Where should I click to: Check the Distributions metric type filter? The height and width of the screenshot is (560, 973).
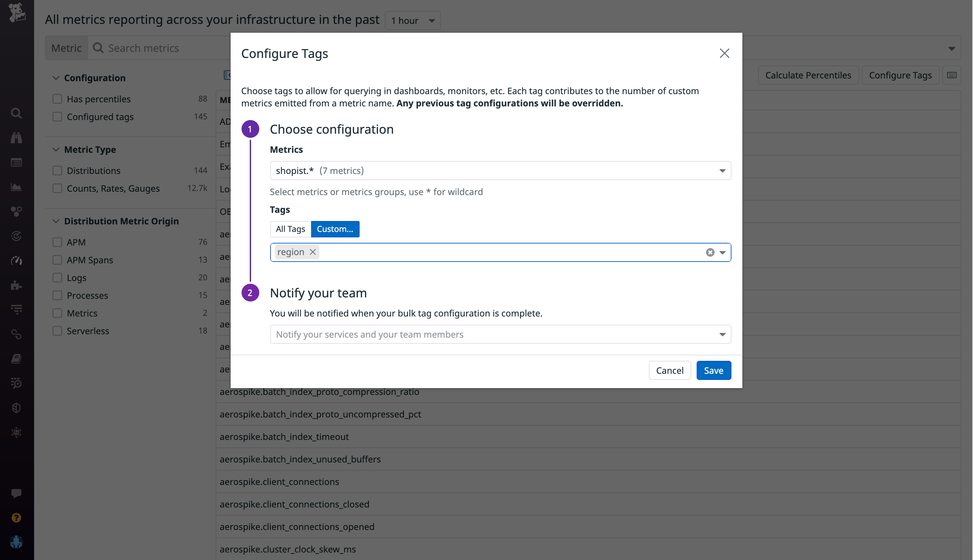[57, 171]
